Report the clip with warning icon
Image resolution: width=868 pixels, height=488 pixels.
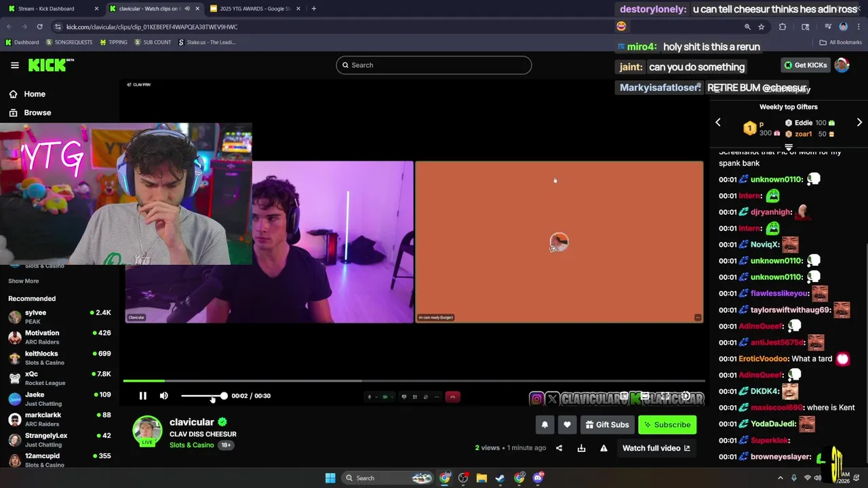tap(604, 448)
